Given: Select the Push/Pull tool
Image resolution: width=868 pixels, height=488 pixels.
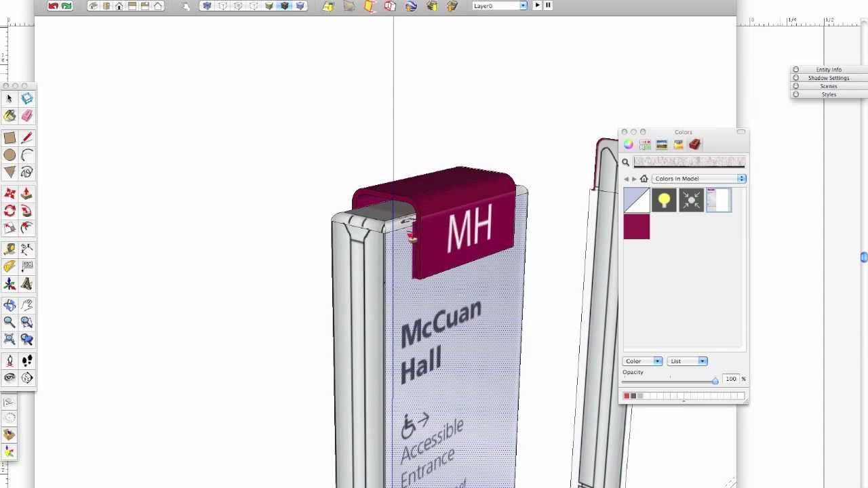Looking at the screenshot, I should [x=26, y=194].
